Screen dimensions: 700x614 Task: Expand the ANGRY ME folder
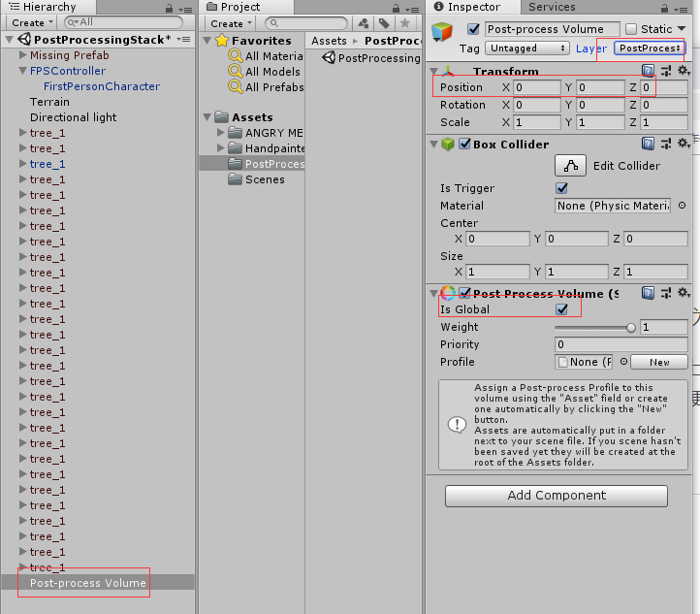[x=220, y=133]
